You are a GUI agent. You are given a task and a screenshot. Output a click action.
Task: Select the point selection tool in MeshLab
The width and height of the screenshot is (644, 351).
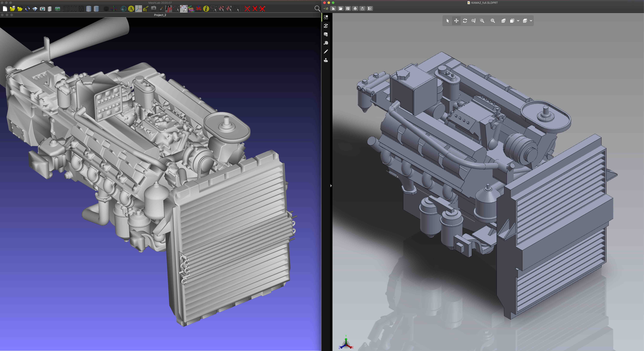pyautogui.click(x=176, y=9)
